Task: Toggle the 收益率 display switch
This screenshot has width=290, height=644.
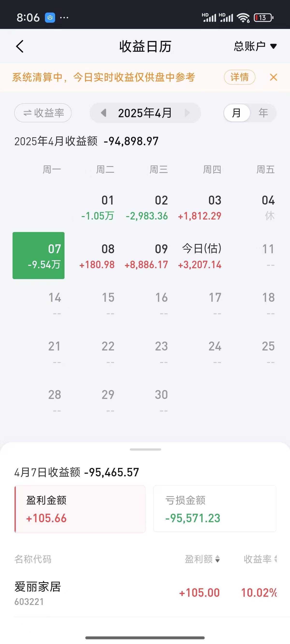Action: click(x=43, y=113)
